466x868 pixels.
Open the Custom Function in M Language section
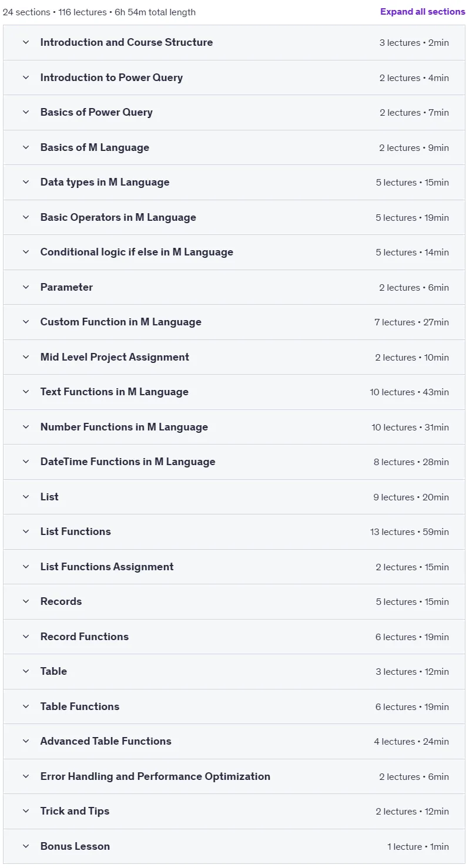click(x=234, y=322)
